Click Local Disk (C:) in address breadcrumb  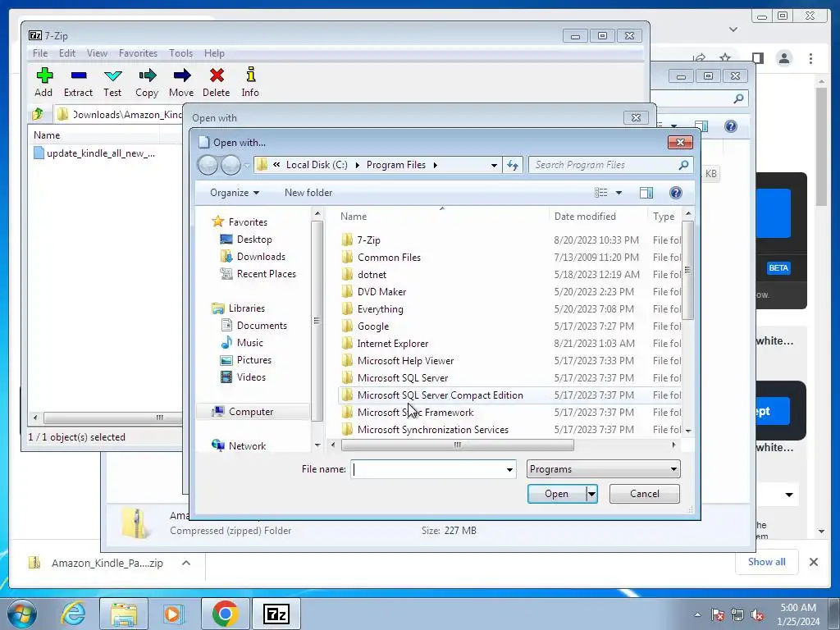click(317, 165)
